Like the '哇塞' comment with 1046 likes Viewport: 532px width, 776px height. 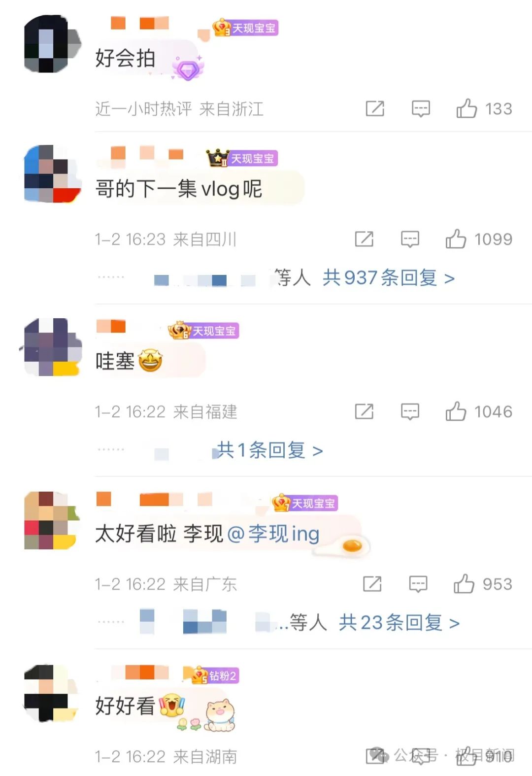point(456,411)
